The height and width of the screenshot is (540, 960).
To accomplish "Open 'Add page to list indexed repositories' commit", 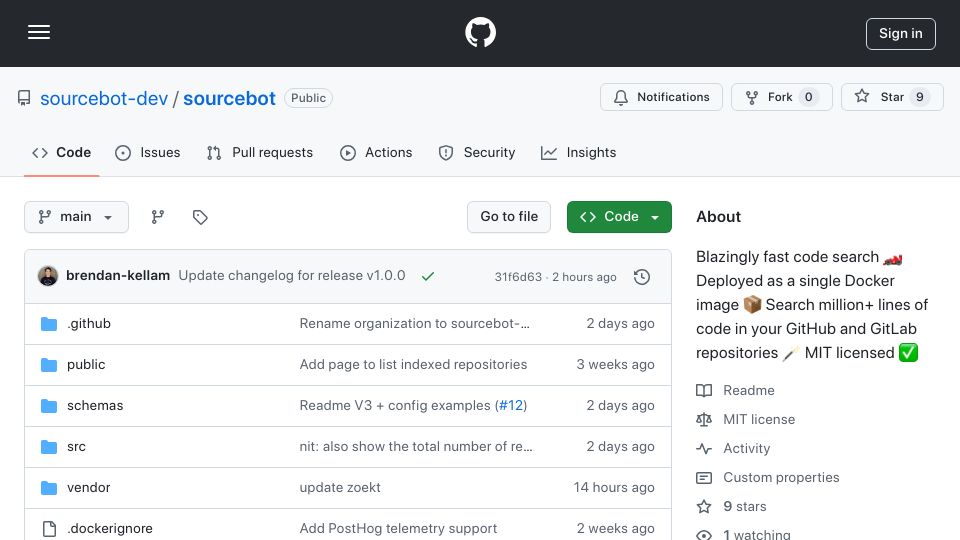I will (x=413, y=364).
